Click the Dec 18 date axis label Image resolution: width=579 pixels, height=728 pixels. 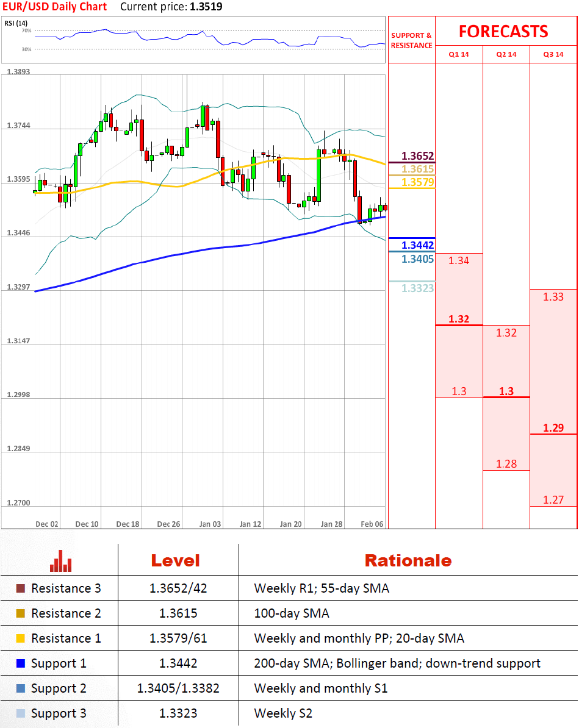pos(128,524)
